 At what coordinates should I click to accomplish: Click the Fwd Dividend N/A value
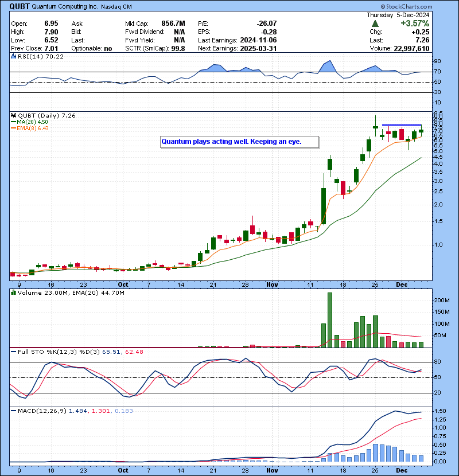tap(180, 32)
